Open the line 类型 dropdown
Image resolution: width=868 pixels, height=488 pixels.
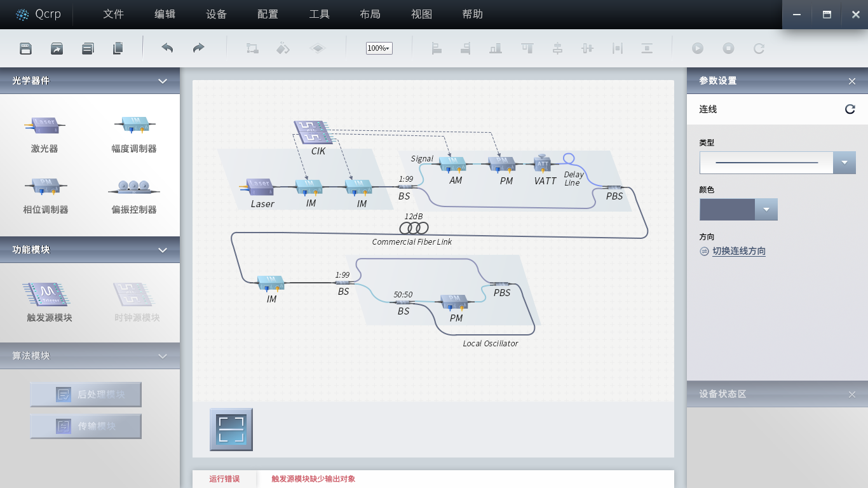click(x=844, y=163)
